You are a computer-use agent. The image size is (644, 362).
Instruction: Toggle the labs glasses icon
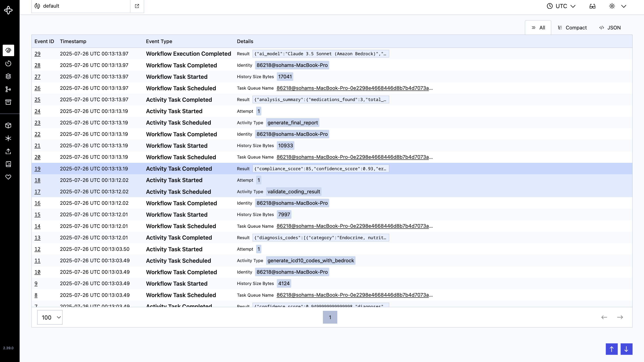(592, 6)
